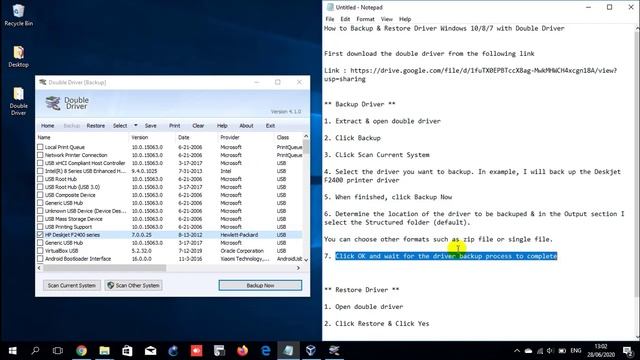This screenshot has height=360, width=640.
Task: Click the Backup Now button
Action: click(260, 285)
